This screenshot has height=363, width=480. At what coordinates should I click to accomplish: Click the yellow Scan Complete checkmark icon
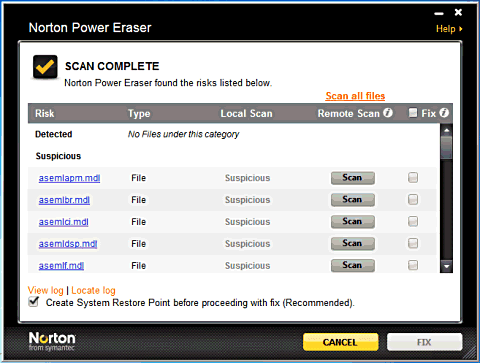(x=45, y=67)
